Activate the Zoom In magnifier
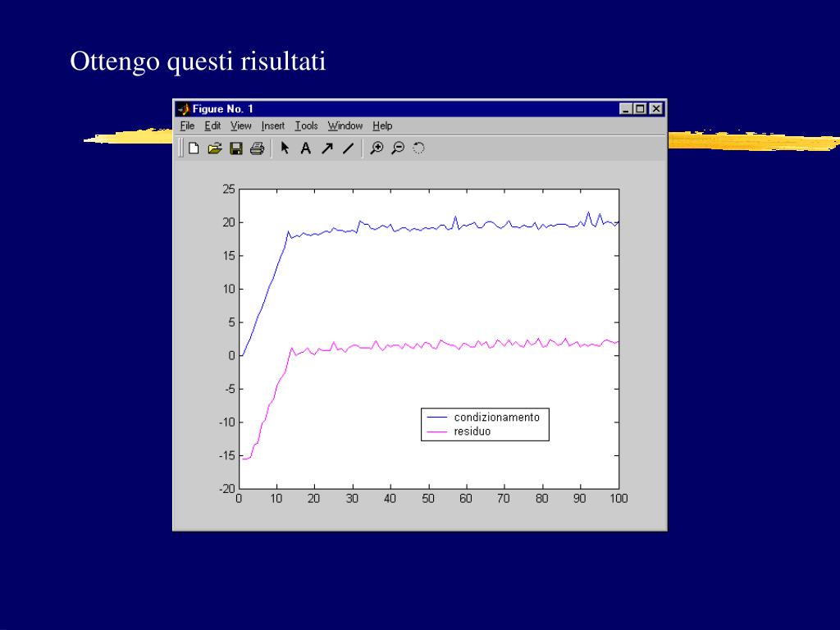This screenshot has height=630, width=840. (377, 148)
